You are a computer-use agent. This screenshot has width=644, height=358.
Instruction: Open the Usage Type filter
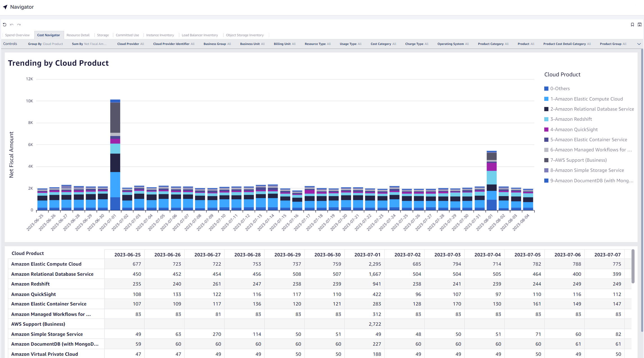pyautogui.click(x=351, y=44)
